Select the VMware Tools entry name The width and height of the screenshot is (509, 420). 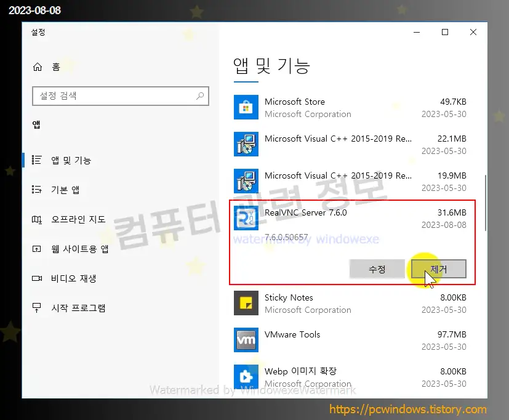click(x=292, y=334)
